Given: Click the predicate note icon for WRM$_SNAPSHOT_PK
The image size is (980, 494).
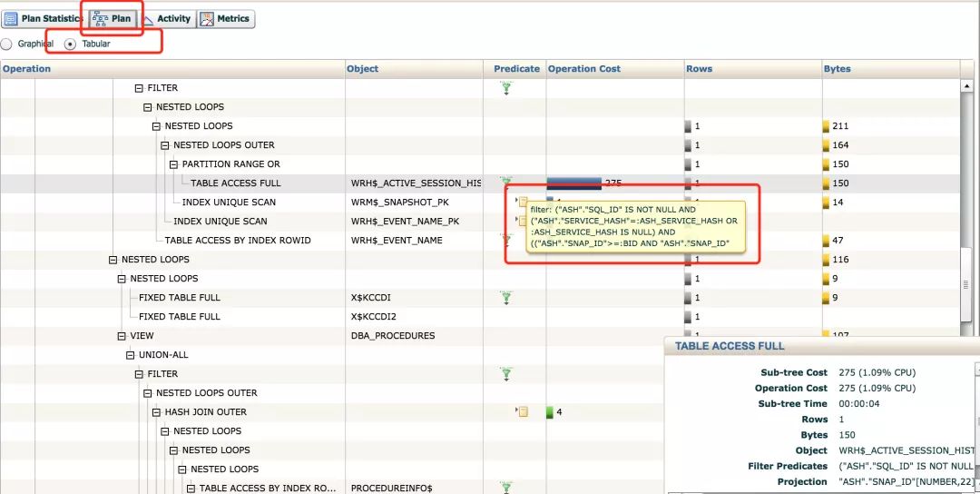Looking at the screenshot, I should (521, 202).
